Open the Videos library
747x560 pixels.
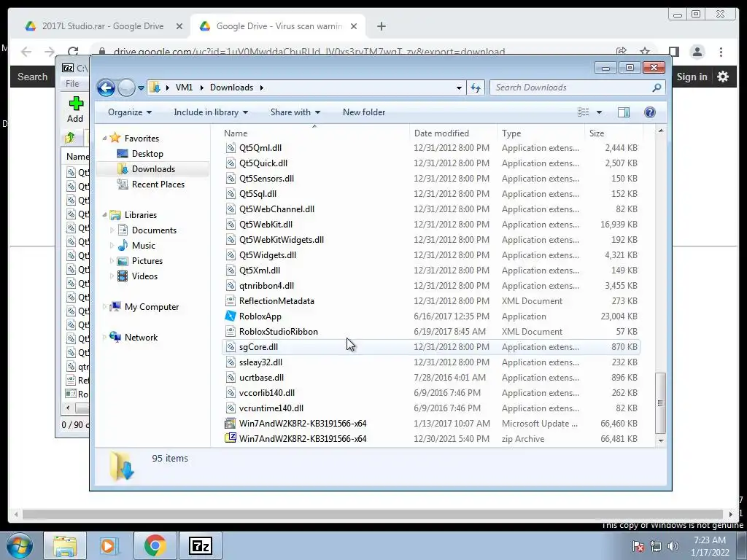[x=144, y=276]
